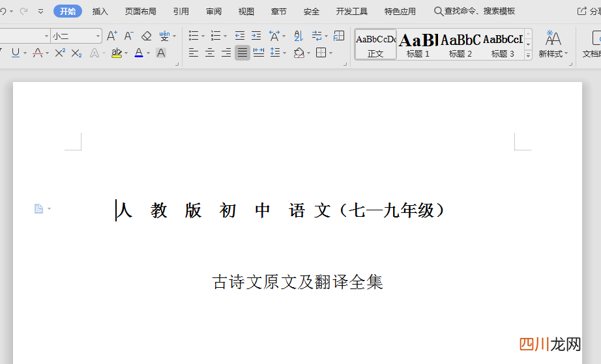Open quick access toolbar customize arrow
Viewport: 601px width, 364px height.
pos(40,12)
